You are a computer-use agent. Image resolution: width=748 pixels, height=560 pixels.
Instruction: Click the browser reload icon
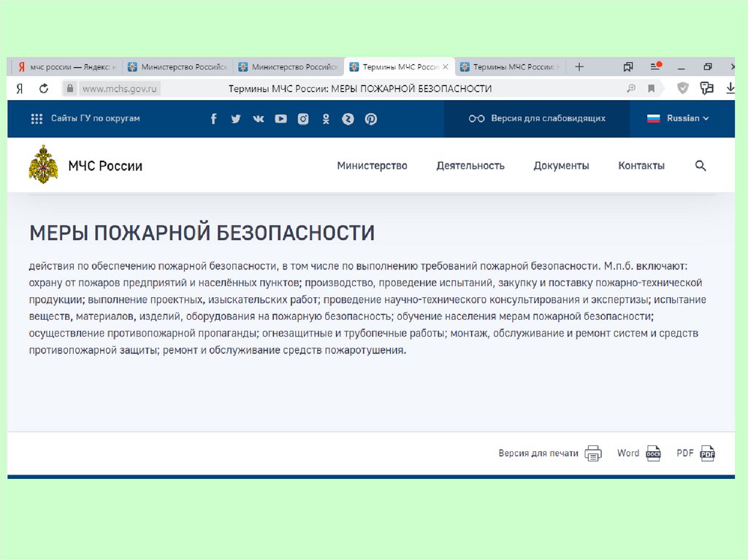click(x=44, y=88)
